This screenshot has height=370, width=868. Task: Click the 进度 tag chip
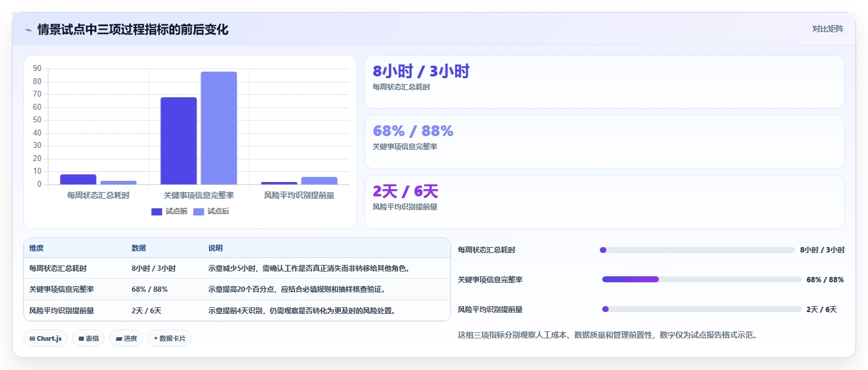click(126, 338)
